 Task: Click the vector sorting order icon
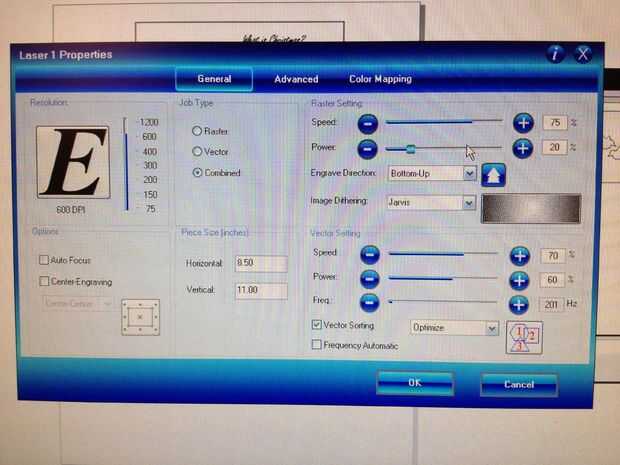pos(524,337)
